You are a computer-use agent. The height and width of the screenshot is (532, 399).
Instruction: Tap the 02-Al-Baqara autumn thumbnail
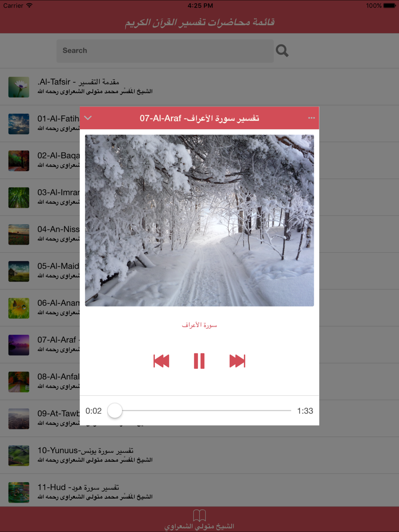coord(19,161)
